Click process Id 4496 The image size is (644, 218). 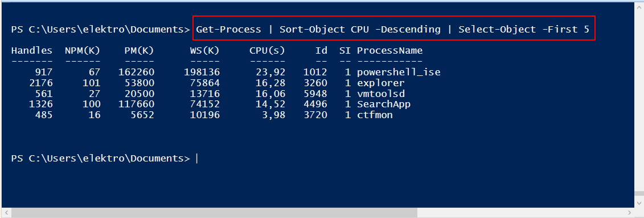(x=315, y=104)
